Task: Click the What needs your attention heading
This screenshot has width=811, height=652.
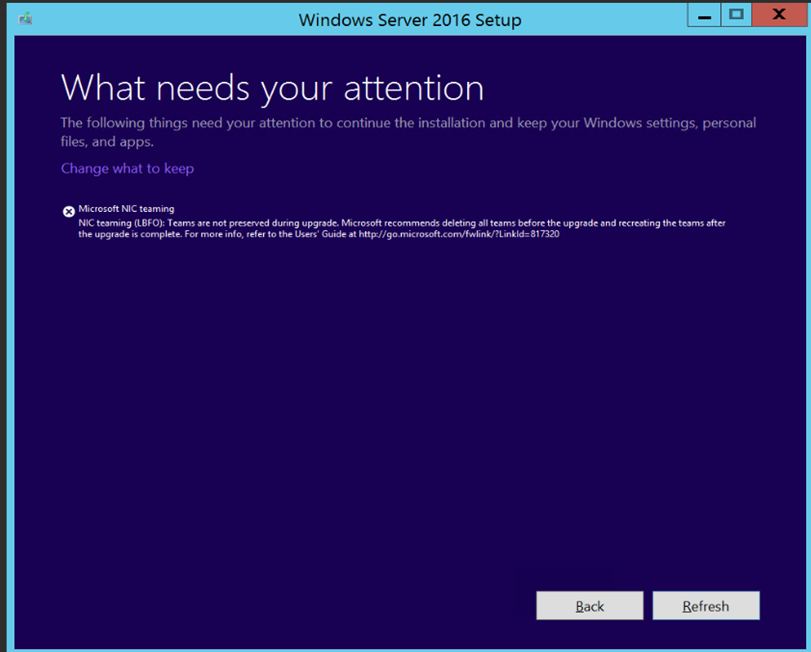Action: click(x=272, y=88)
